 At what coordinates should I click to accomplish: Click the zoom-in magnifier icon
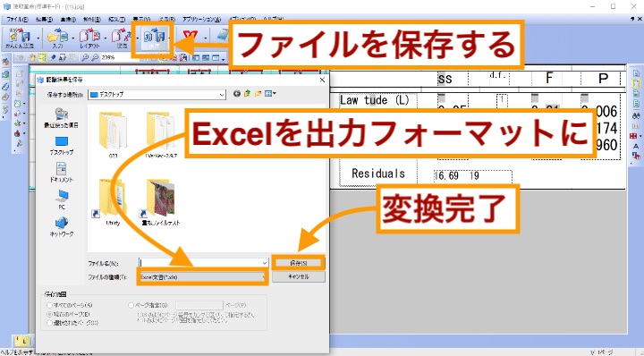pos(85,58)
